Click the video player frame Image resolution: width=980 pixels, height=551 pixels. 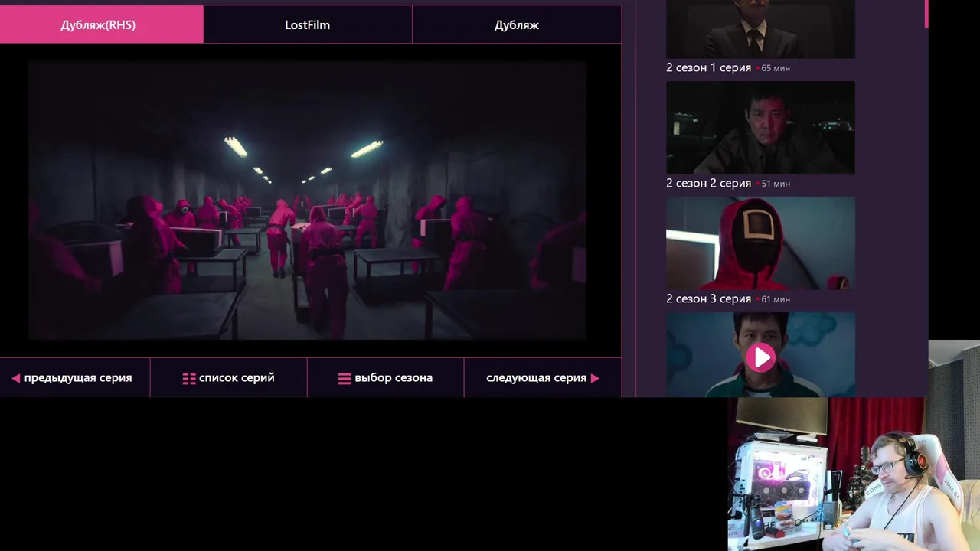[x=307, y=201]
